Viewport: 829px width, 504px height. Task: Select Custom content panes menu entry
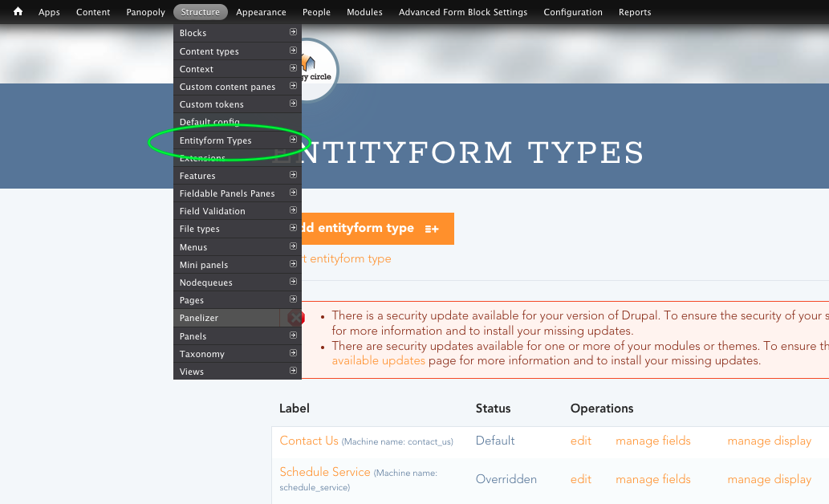pyautogui.click(x=238, y=86)
